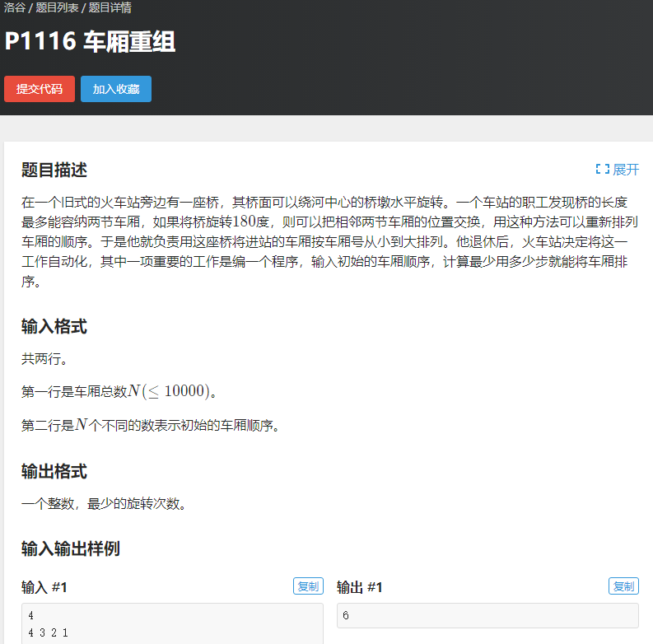
Task: Click the 输出 #1 label
Action: [x=359, y=587]
